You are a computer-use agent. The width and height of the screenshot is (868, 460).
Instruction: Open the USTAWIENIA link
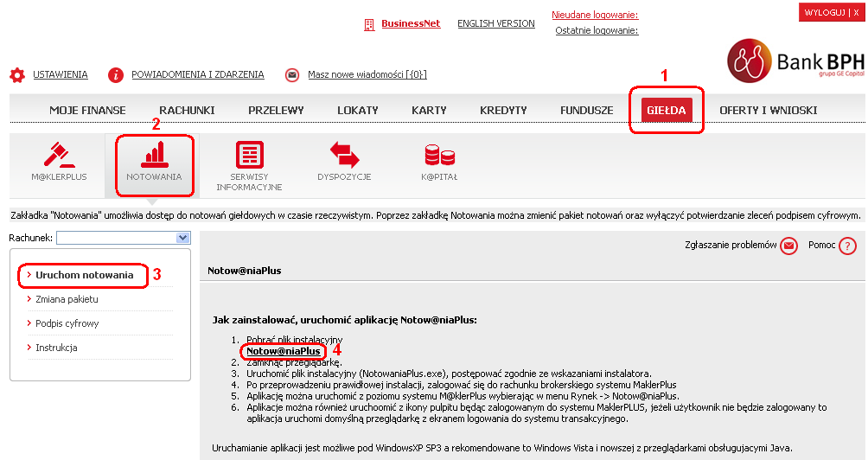(x=61, y=74)
